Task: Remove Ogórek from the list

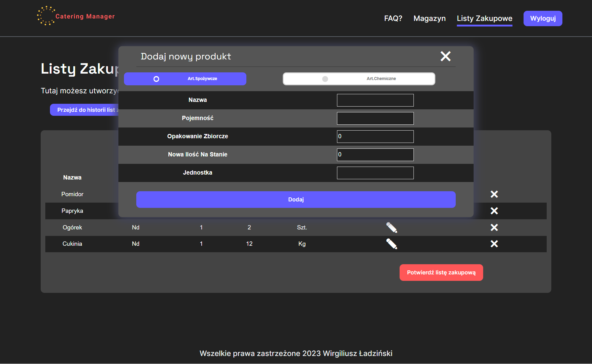Action: pyautogui.click(x=494, y=228)
